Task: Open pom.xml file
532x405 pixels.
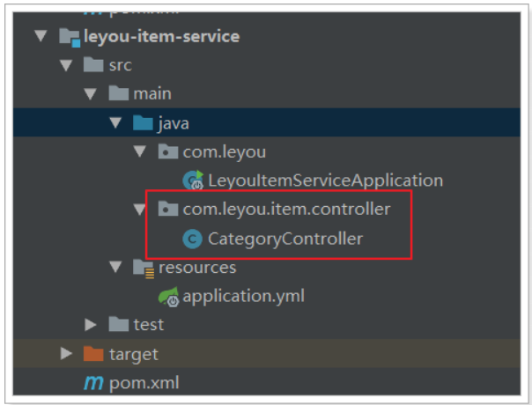Action: click(144, 384)
